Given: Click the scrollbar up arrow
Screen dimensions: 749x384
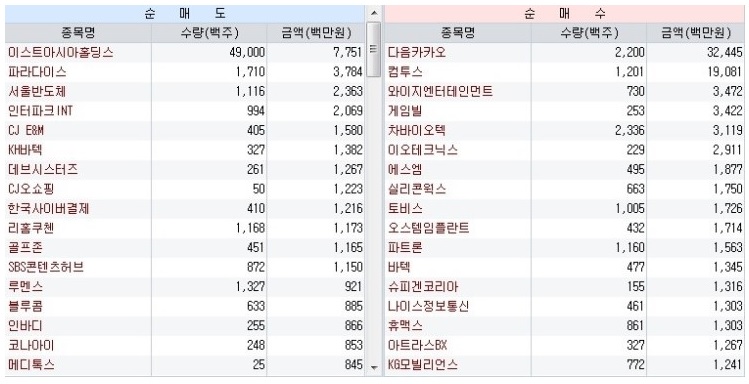Looking at the screenshot, I should (x=374, y=13).
